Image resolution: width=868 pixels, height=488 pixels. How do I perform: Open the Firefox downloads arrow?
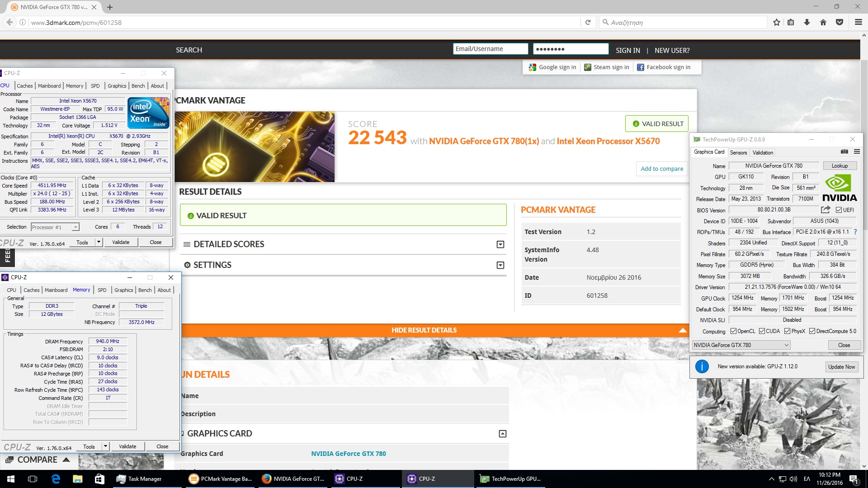pos(807,22)
